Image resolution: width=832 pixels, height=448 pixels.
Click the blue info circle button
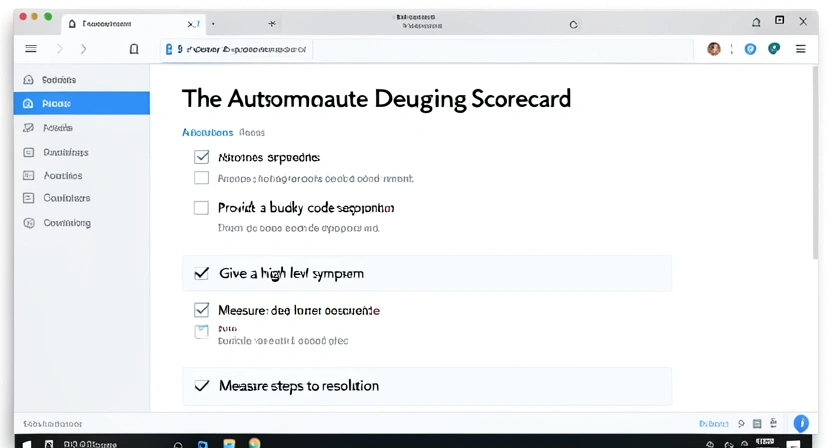[x=801, y=424]
